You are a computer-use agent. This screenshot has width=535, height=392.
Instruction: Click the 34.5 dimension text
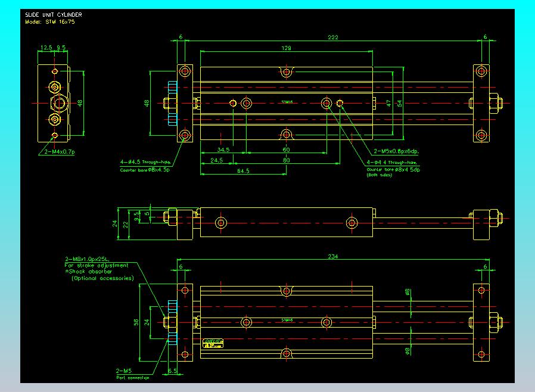click(223, 150)
